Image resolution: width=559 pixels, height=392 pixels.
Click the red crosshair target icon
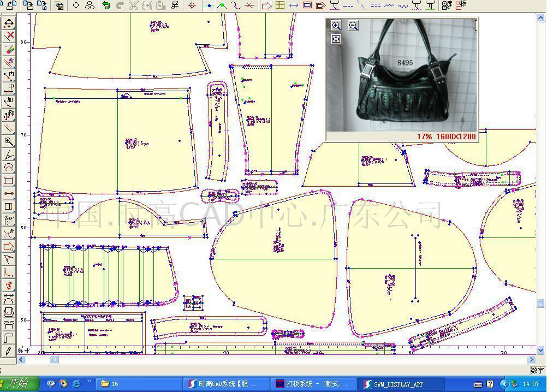192,5
